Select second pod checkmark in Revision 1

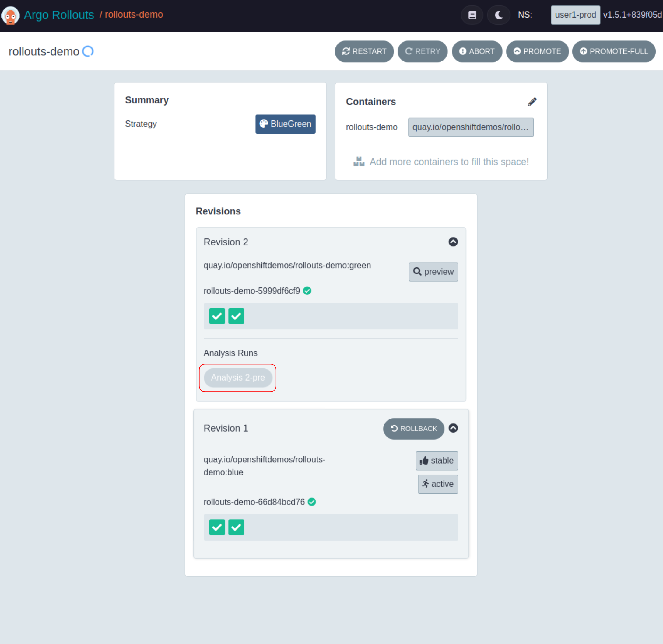point(236,527)
